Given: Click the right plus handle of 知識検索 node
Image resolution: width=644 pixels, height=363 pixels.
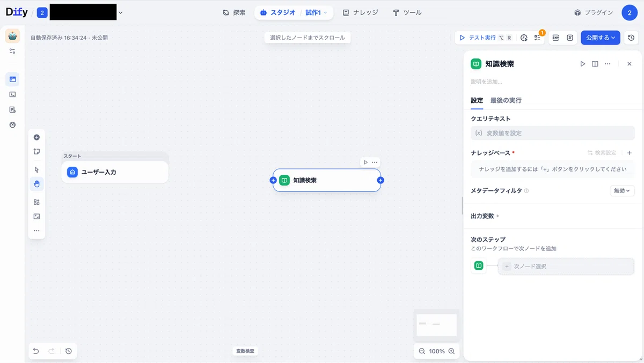Looking at the screenshot, I should [x=380, y=180].
